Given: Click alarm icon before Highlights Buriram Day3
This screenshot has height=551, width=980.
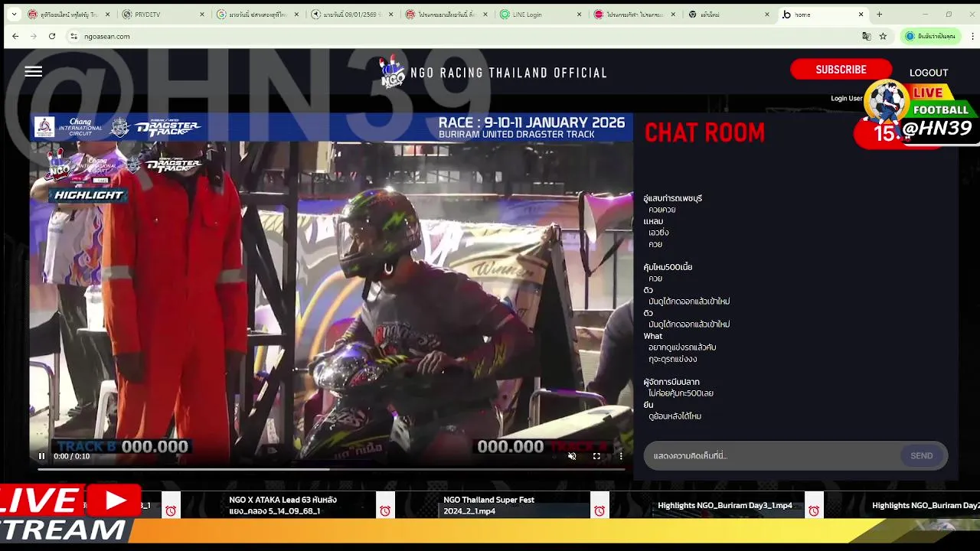Looking at the screenshot, I should click(599, 510).
